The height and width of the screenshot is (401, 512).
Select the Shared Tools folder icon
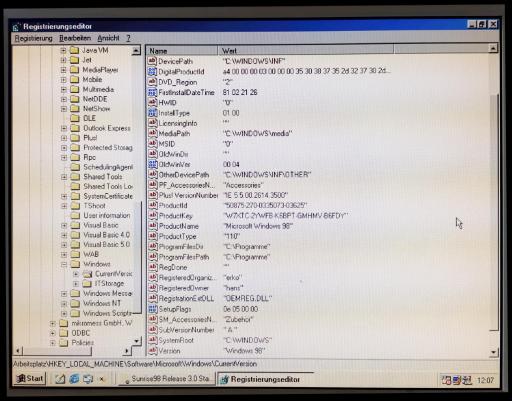coord(76,176)
